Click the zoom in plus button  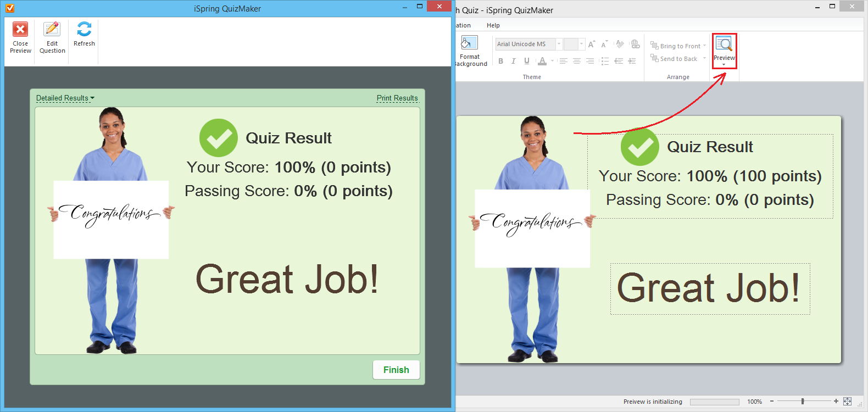(836, 401)
